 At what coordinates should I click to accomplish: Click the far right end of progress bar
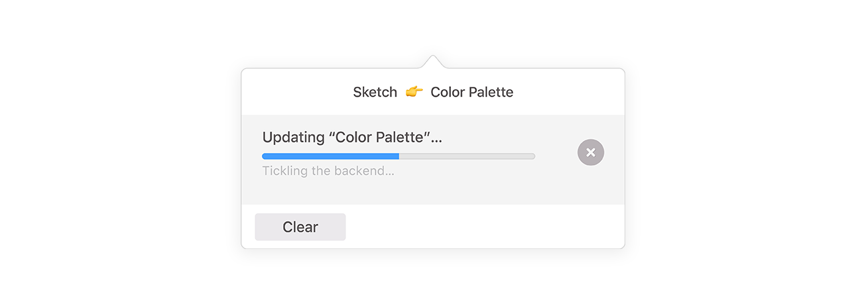pos(532,156)
